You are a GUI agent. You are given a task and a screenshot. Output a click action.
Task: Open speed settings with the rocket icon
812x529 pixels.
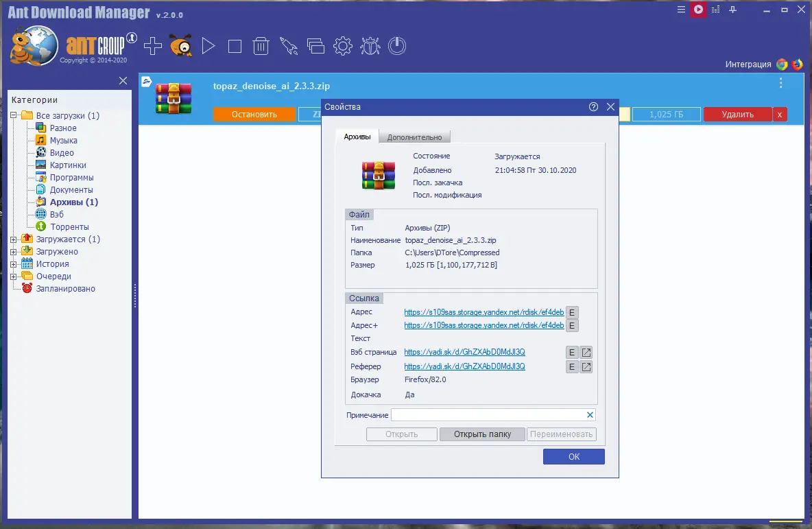pos(289,45)
